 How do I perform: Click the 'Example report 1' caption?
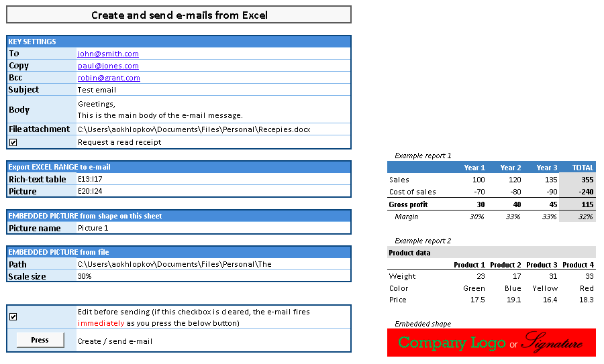(x=423, y=156)
